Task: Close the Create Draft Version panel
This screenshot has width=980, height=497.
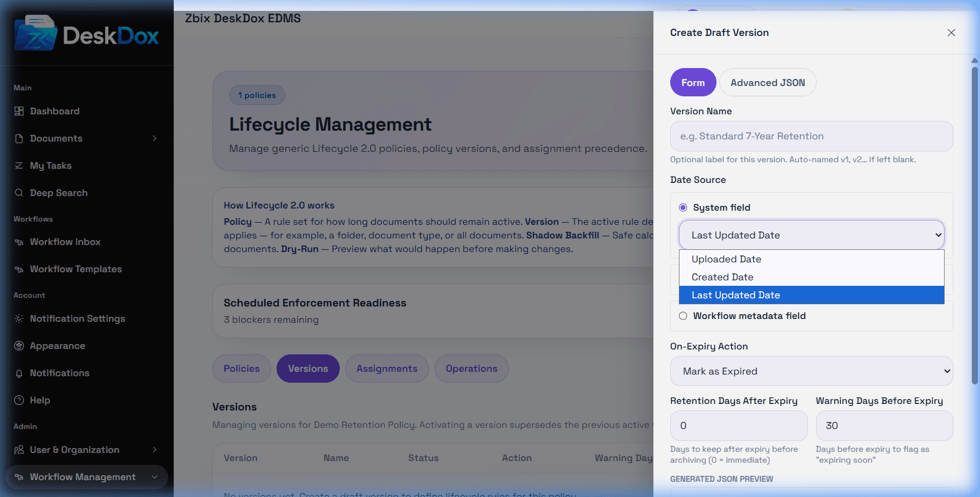Action: [951, 33]
